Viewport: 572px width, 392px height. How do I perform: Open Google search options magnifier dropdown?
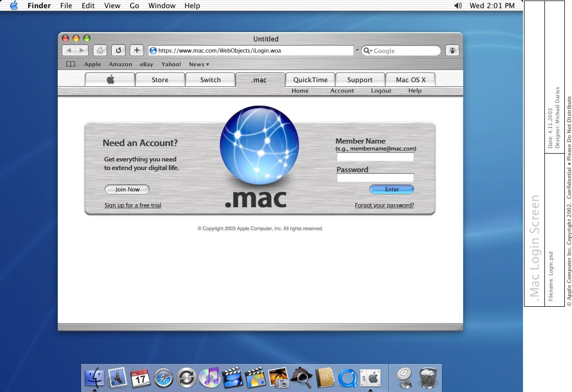point(368,51)
